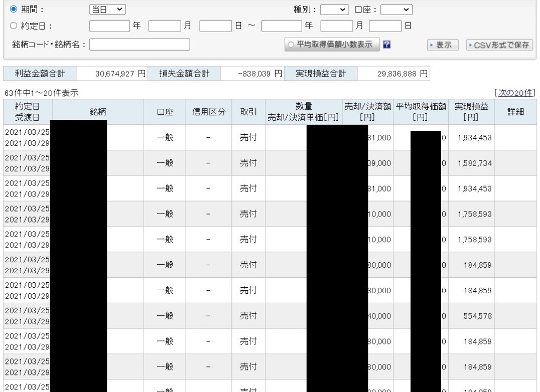Select the 期間 radio button

click(14, 10)
